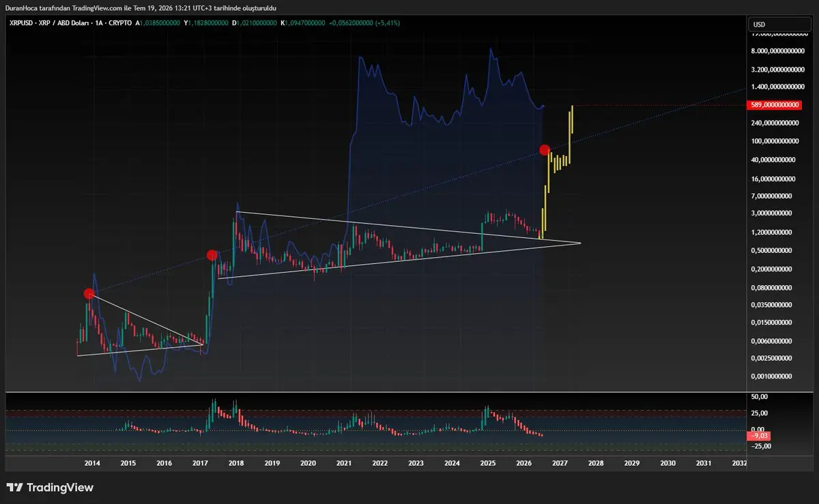Click the 0,001 price scale label
The image size is (819, 504).
(x=771, y=376)
